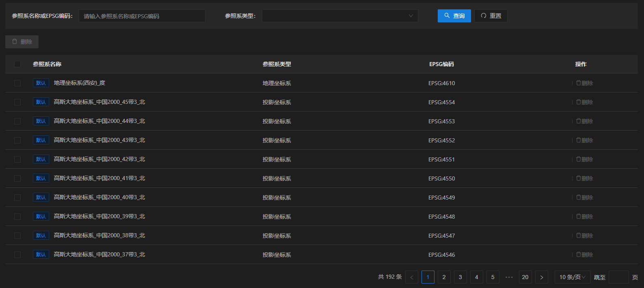Expand pagination ellipsis to jump more pages
This screenshot has height=288, width=644.
coord(509,277)
